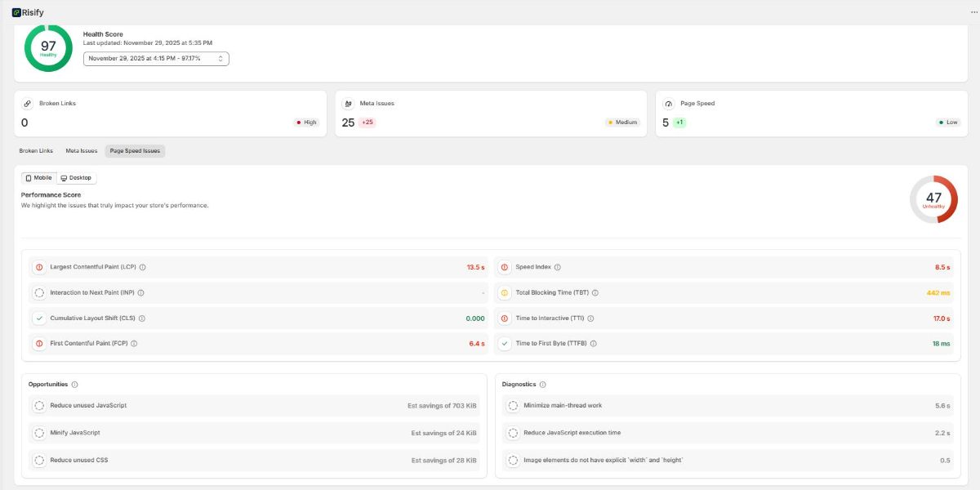Screen dimensions: 980x490
Task: Click the info icon beside Diagnostics heading
Action: tap(542, 385)
